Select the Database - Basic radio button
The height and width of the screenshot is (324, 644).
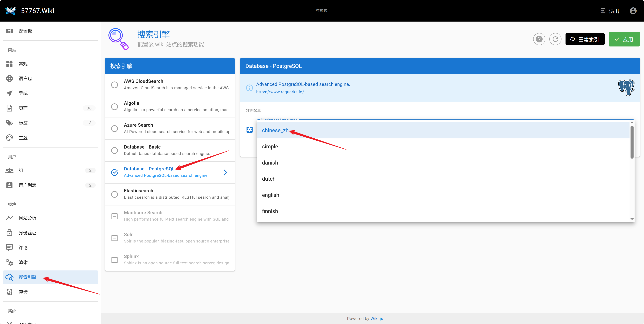115,151
